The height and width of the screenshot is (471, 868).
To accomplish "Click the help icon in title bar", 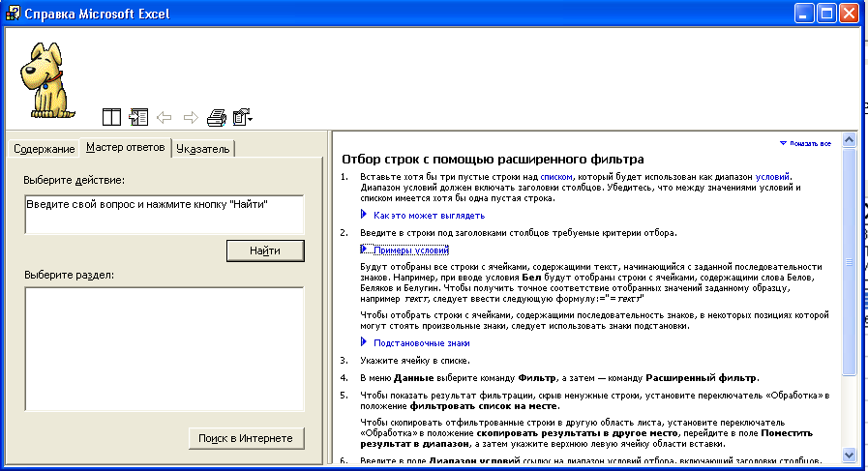I will click(x=13, y=14).
